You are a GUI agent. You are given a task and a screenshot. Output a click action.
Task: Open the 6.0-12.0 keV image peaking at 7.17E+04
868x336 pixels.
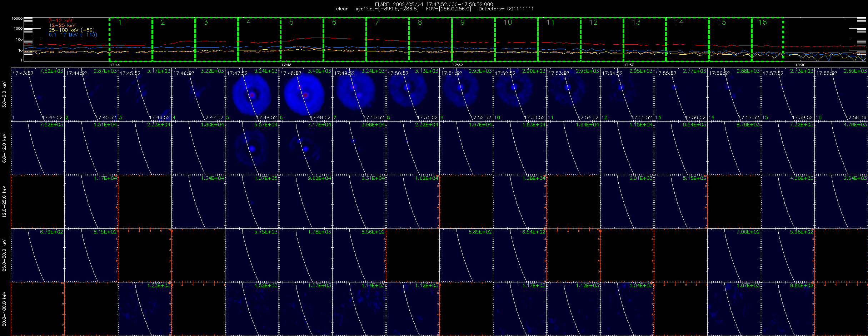(x=305, y=148)
